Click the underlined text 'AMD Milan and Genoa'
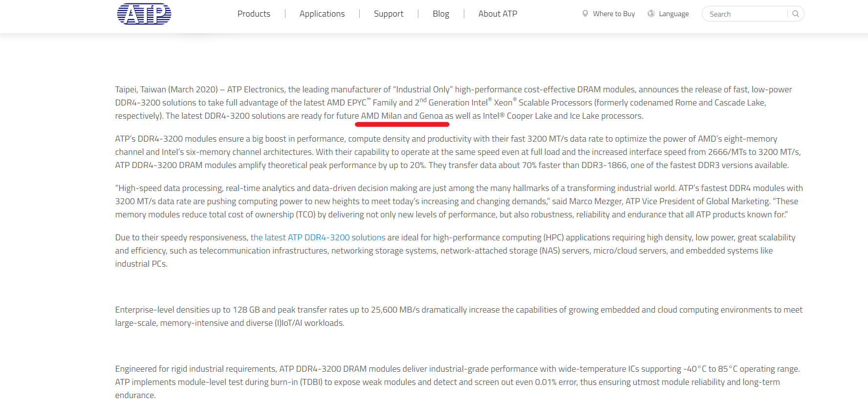 pos(402,116)
